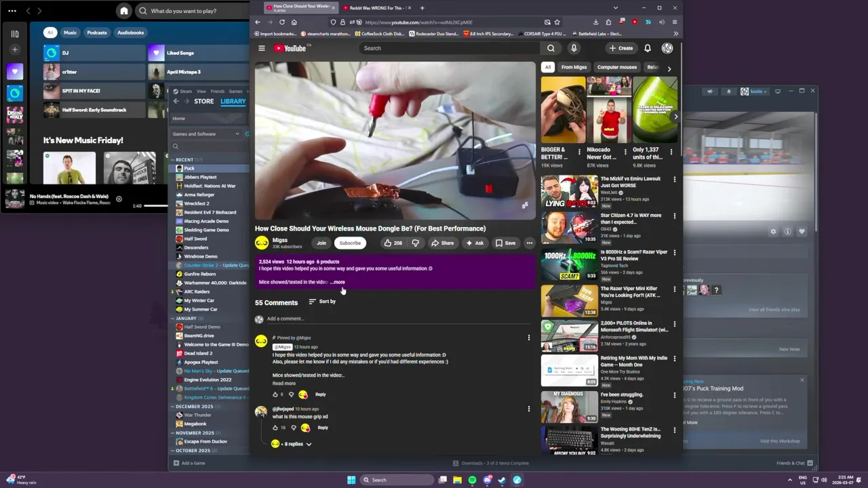Viewport: 868px width, 488px height.
Task: Open Your Library in Spotify sidebar
Action: [15, 33]
